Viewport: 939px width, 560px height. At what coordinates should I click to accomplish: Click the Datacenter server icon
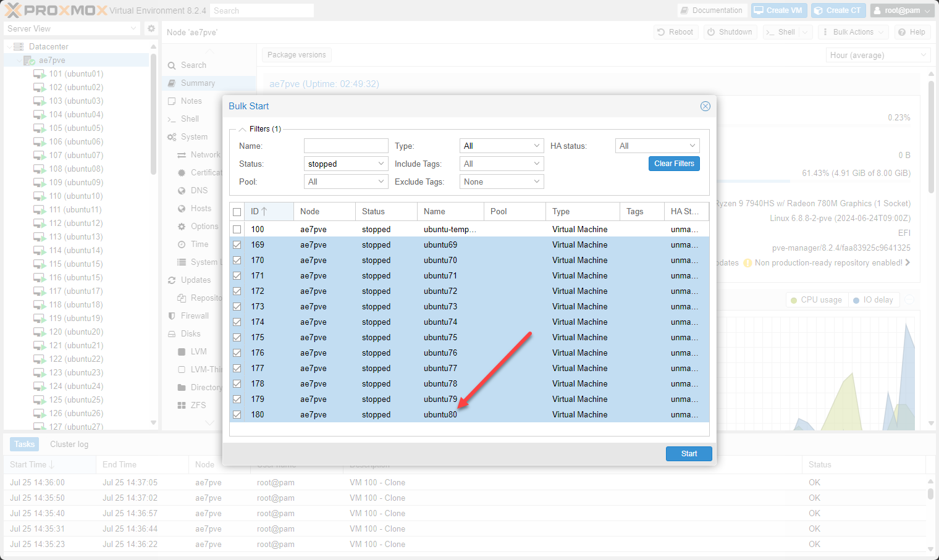[x=19, y=46]
